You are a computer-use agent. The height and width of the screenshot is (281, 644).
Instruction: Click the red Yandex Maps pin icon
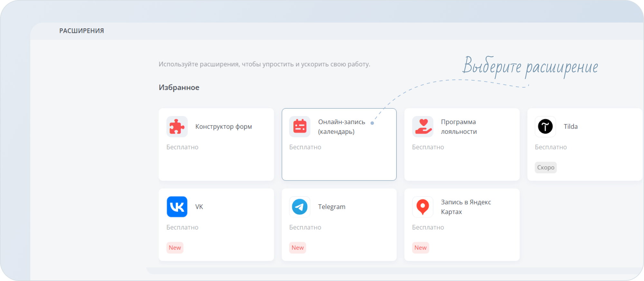[x=423, y=207]
